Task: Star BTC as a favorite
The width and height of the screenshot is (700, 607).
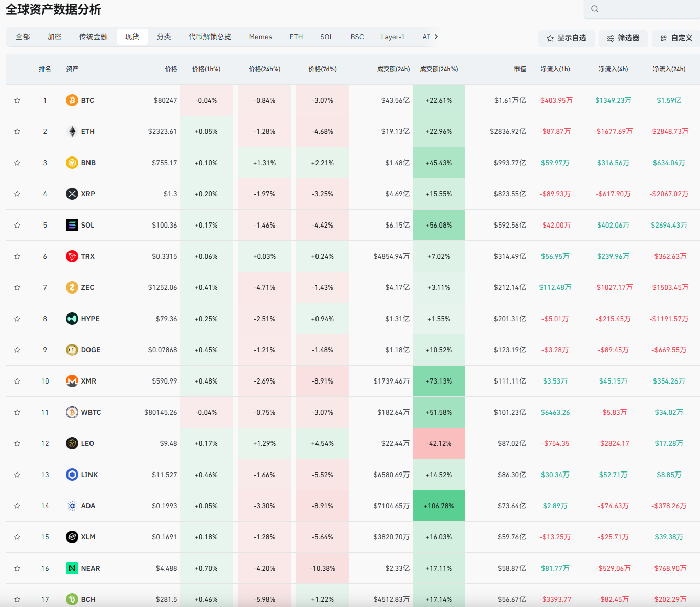Action: (x=17, y=100)
